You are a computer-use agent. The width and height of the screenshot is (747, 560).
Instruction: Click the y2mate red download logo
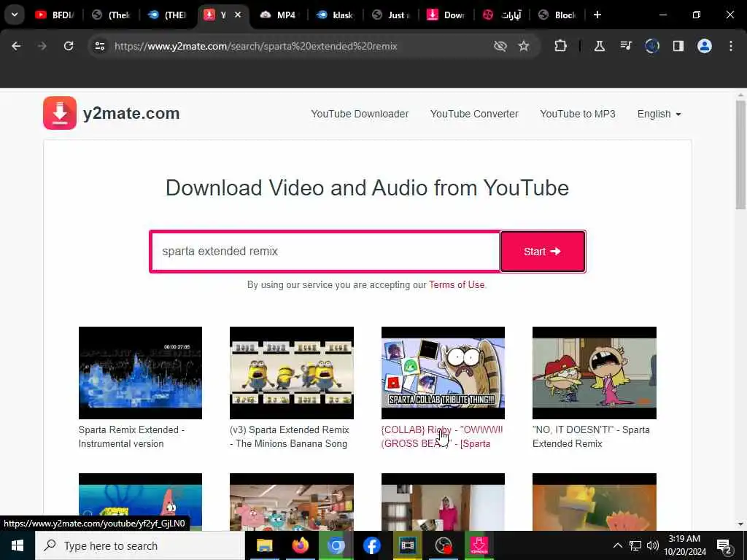pos(60,113)
